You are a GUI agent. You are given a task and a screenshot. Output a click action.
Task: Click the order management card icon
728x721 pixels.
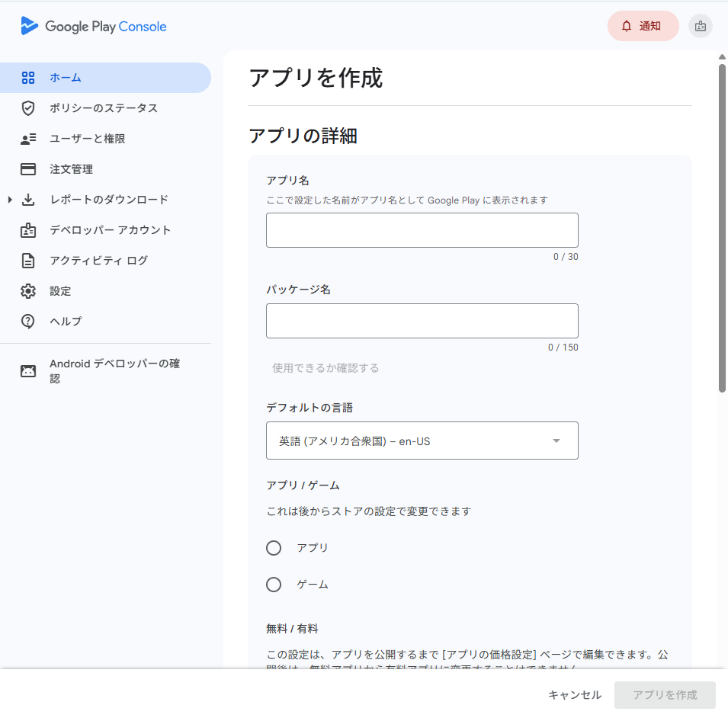(28, 169)
